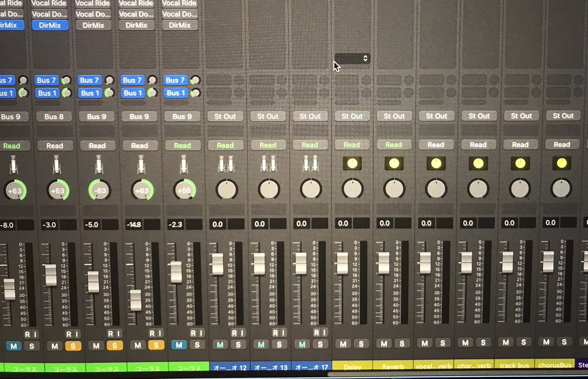This screenshot has width=588, height=379.
Task: Click the yellow bus icon on chor...verb channel
Action: (478, 163)
